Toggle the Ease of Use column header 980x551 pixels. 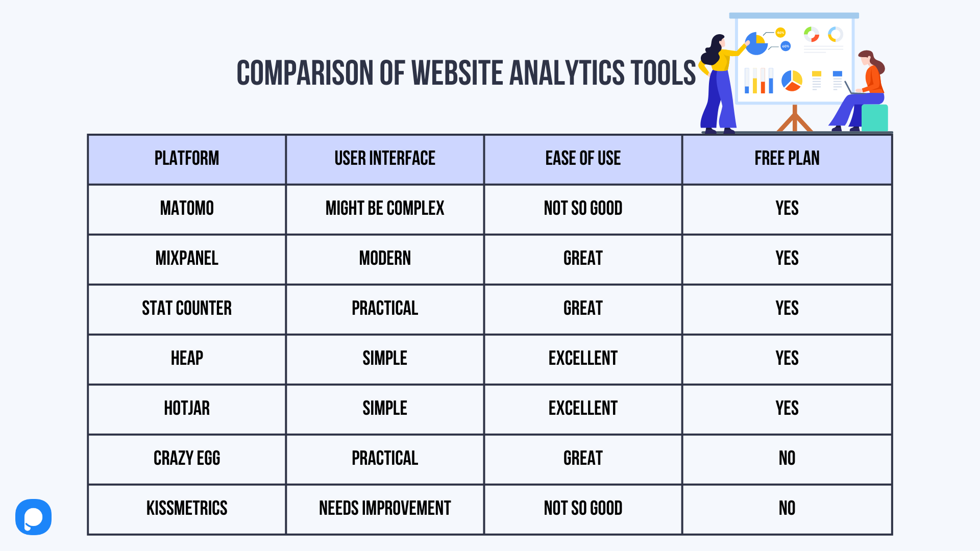click(581, 159)
